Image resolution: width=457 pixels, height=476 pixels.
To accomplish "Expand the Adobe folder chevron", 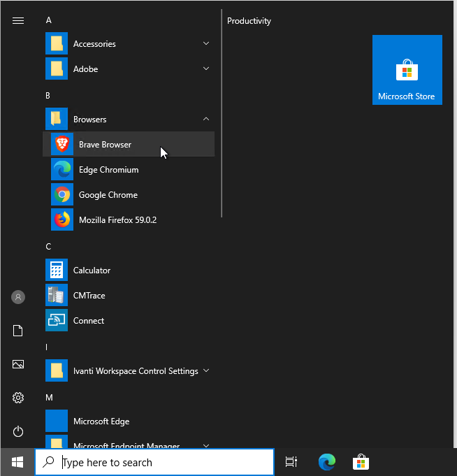I will 206,68.
